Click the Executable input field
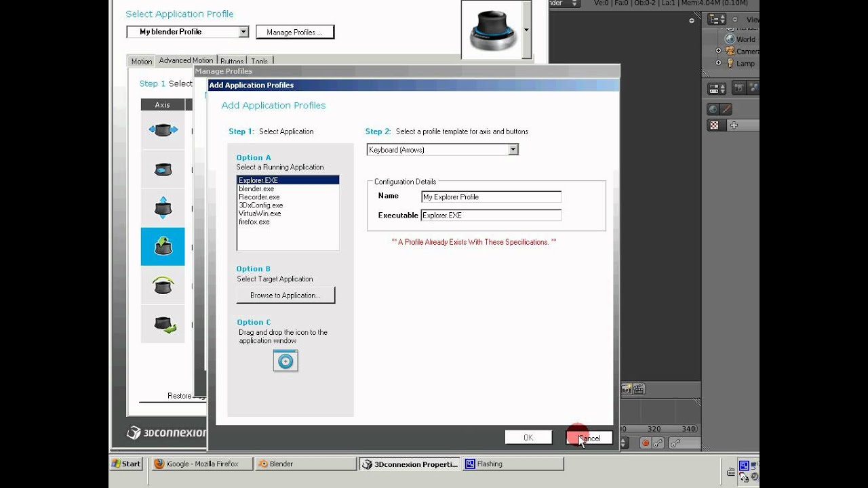This screenshot has height=488, width=868. [x=492, y=215]
